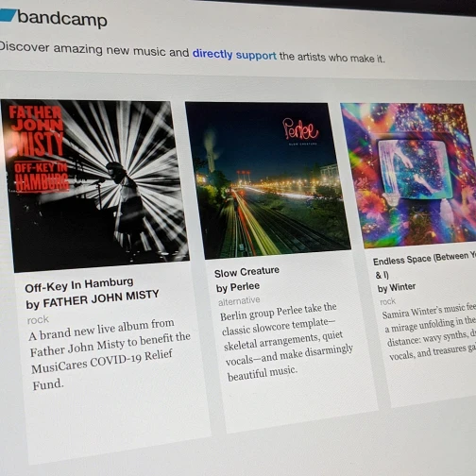
Task: Click the red 'Father John Misty' cover lettering
Action: [36, 130]
